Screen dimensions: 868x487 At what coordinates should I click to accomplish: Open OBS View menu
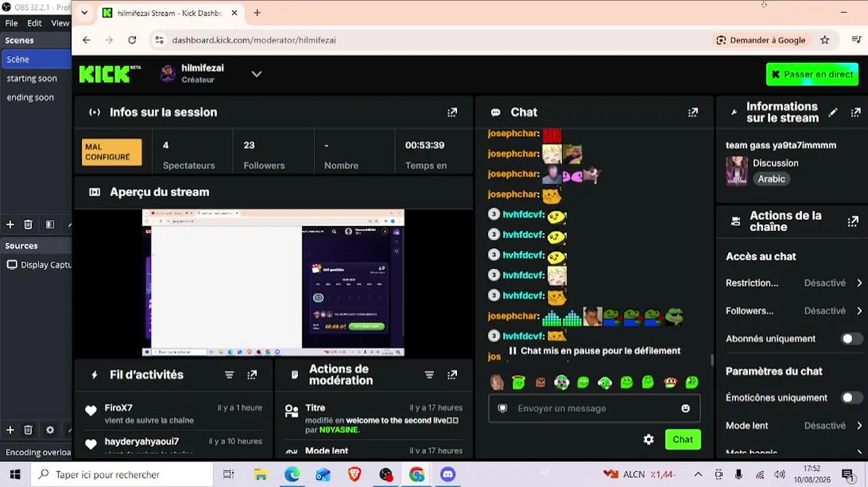[x=60, y=23]
